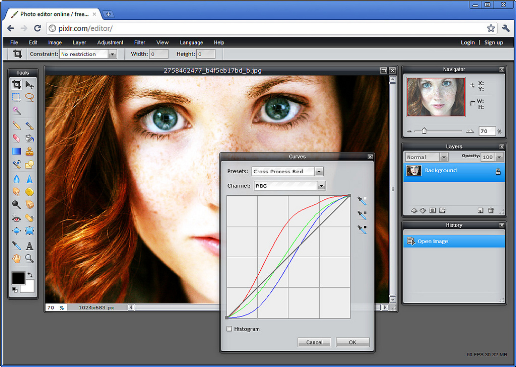Open the black foreground color swatch
The height and width of the screenshot is (367, 516).
click(x=18, y=278)
